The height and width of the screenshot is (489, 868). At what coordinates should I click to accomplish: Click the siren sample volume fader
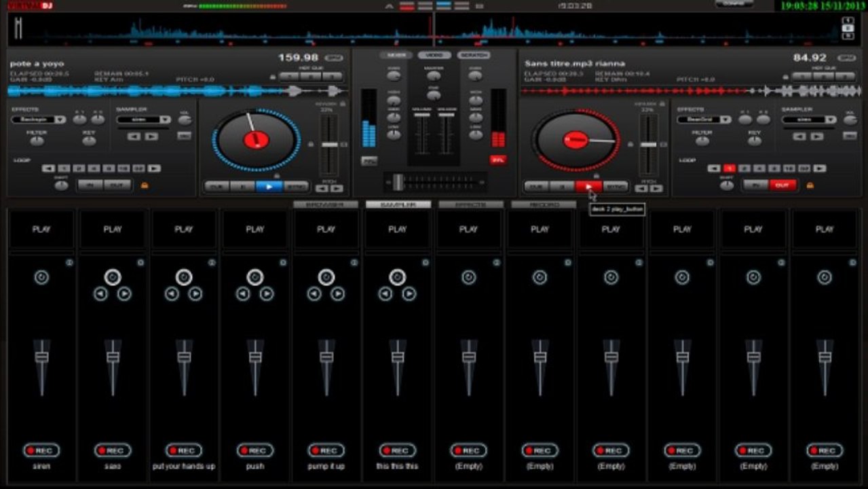[x=41, y=357]
